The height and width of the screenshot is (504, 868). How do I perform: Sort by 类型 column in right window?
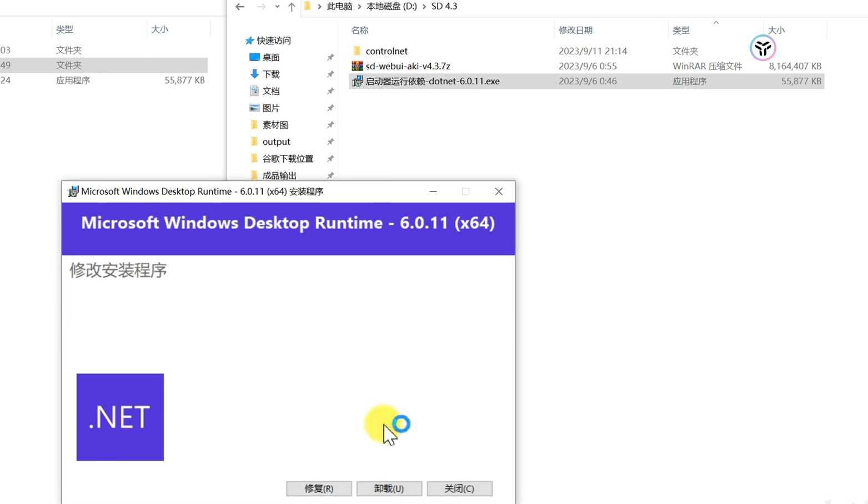(x=681, y=30)
